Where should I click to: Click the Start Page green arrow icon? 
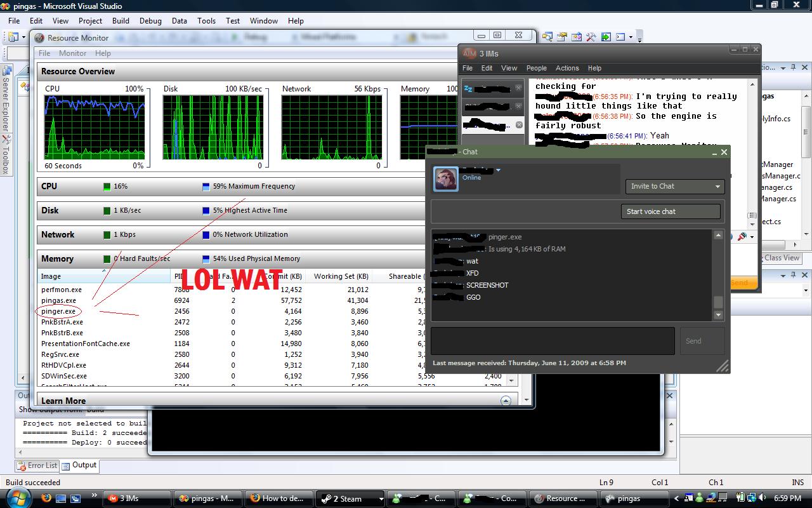coord(606,37)
